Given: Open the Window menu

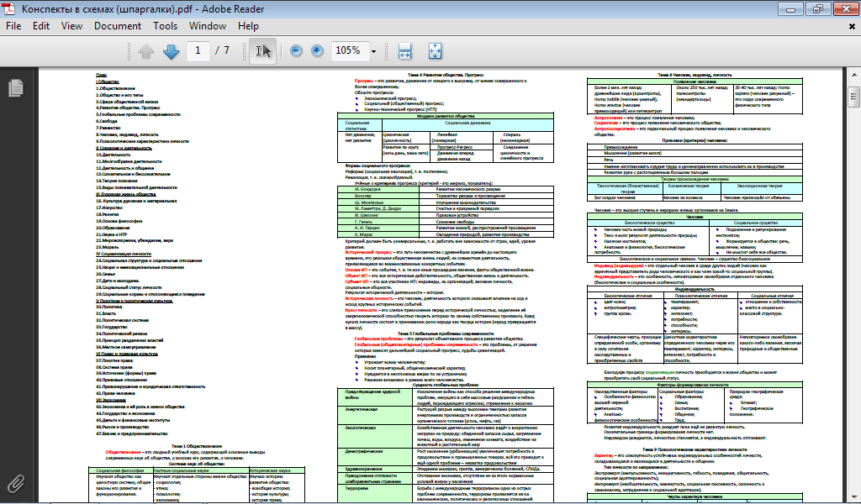Looking at the screenshot, I should click(x=208, y=26).
